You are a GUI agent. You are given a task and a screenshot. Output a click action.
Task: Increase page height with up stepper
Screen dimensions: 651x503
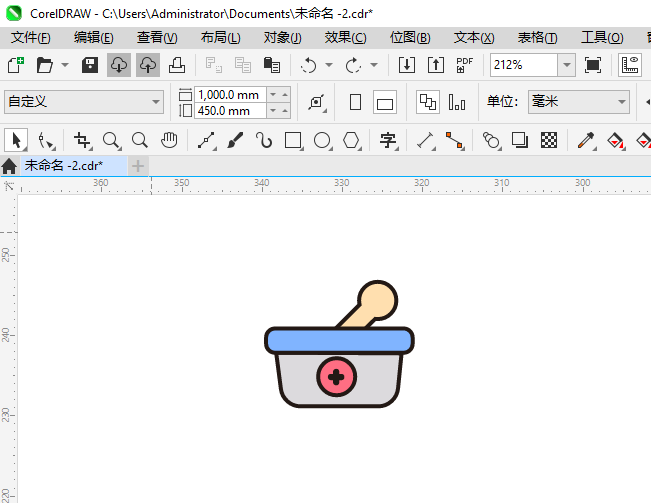pyautogui.click(x=285, y=111)
